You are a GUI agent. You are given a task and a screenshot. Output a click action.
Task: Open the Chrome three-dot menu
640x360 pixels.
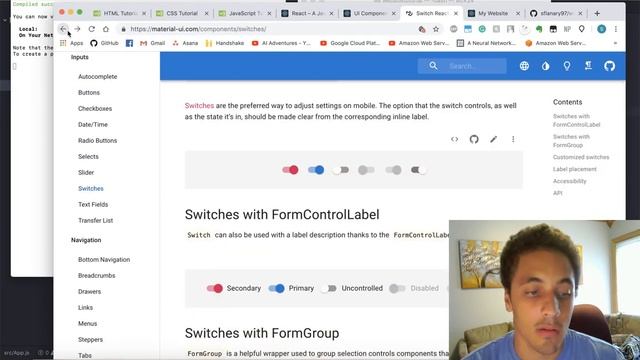pos(616,29)
